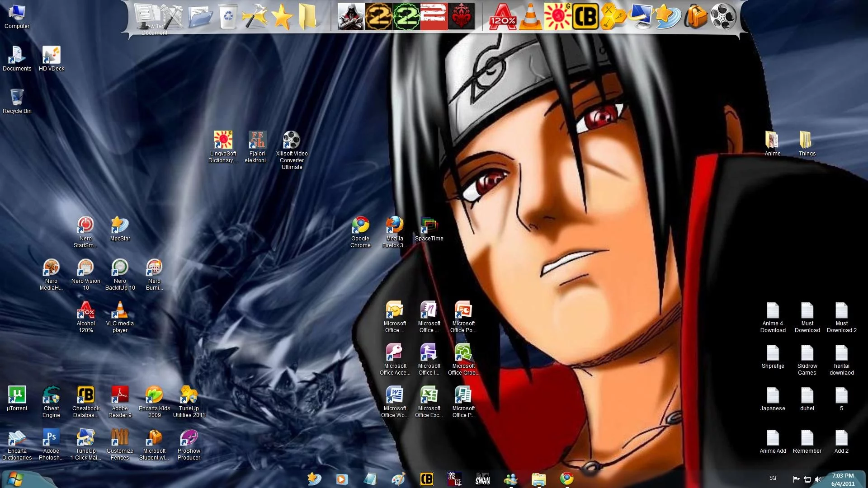Select the Anime Add file
868x488 pixels.
(x=773, y=441)
